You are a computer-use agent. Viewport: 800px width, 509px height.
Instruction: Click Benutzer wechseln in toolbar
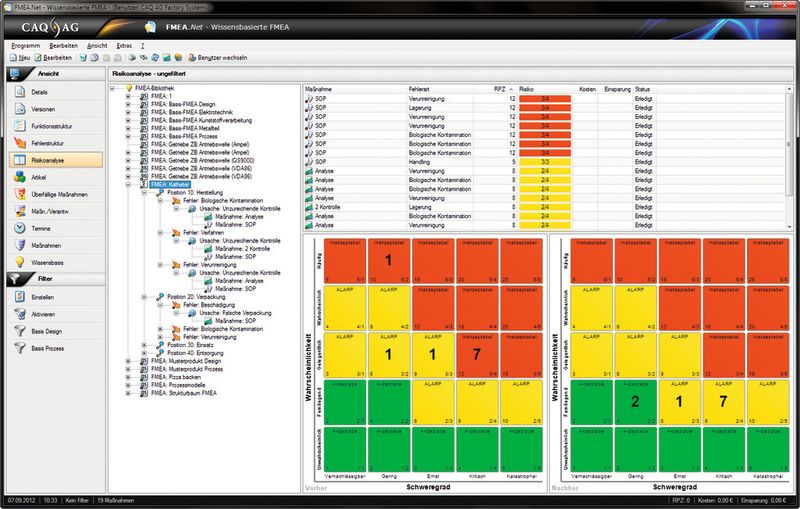tap(217, 58)
